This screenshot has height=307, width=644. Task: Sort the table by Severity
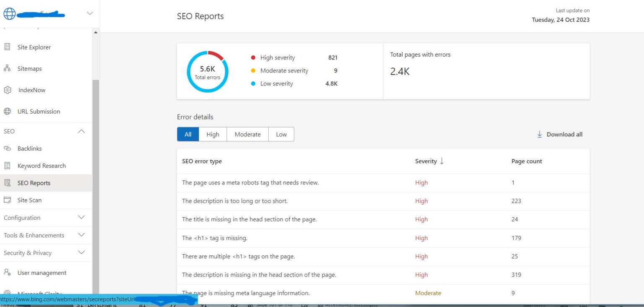pyautogui.click(x=429, y=161)
